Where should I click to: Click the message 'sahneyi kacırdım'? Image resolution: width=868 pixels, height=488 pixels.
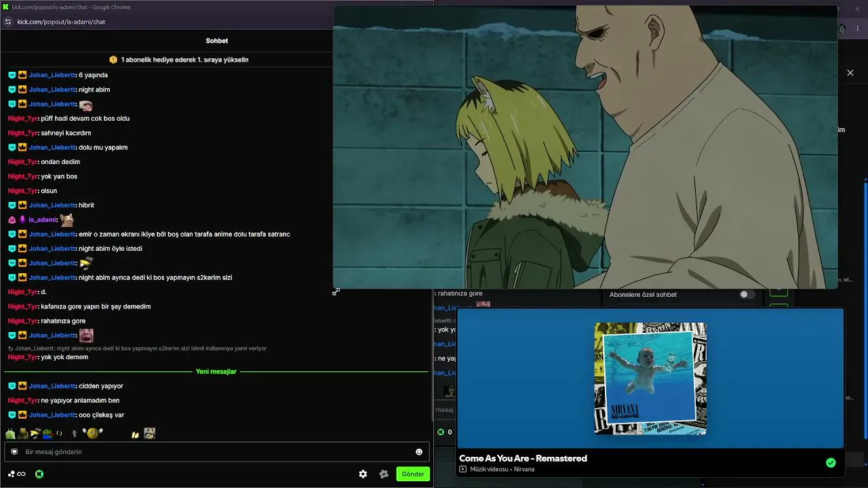[66, 133]
